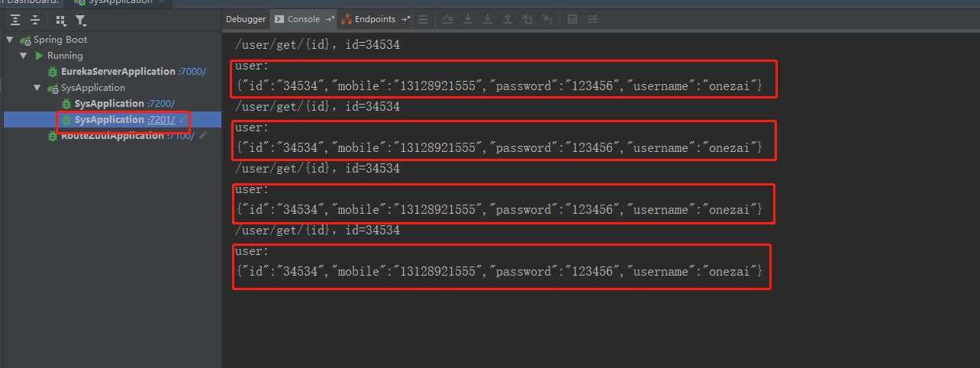Click the Force Step Into icon
The width and height of the screenshot is (980, 368).
pyautogui.click(x=488, y=20)
